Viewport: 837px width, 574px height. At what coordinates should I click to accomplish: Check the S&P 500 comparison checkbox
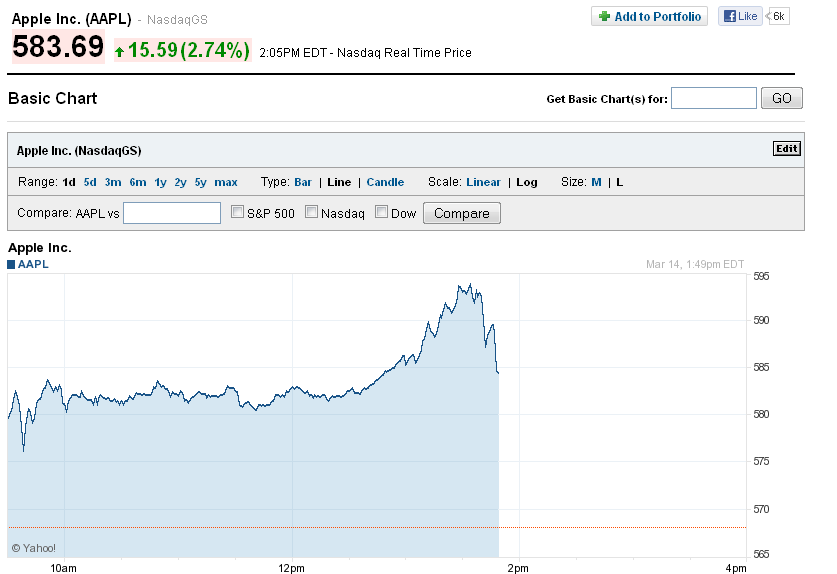(238, 212)
